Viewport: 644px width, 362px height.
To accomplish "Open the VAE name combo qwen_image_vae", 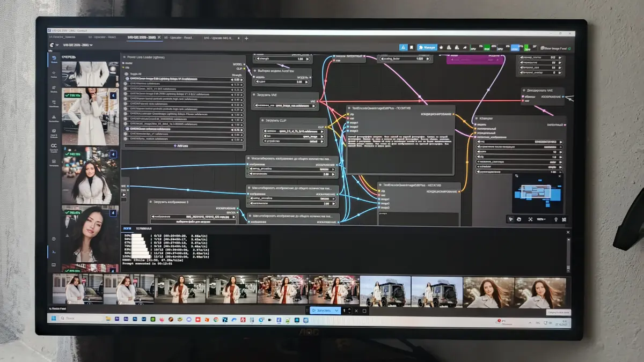I will [x=286, y=106].
